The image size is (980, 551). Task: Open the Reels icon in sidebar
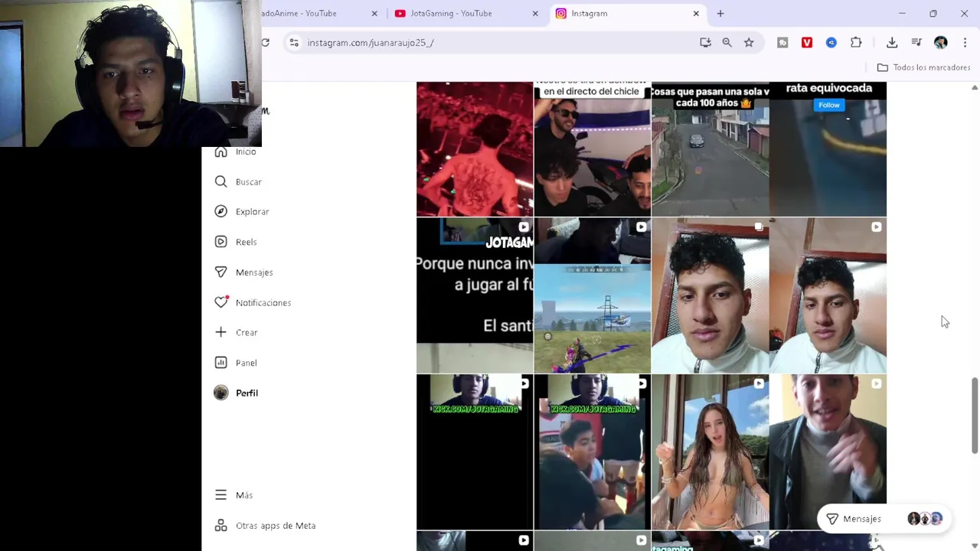[x=221, y=242]
